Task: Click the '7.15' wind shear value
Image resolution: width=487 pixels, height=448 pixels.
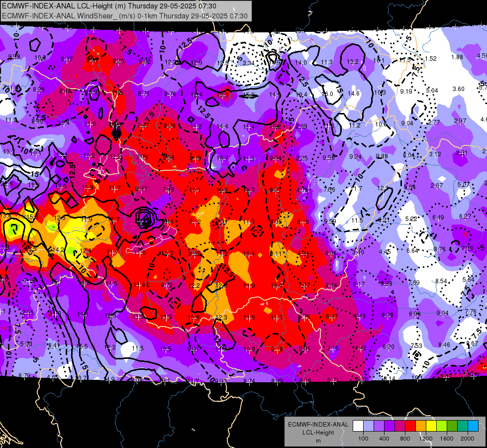Action: coord(333,348)
